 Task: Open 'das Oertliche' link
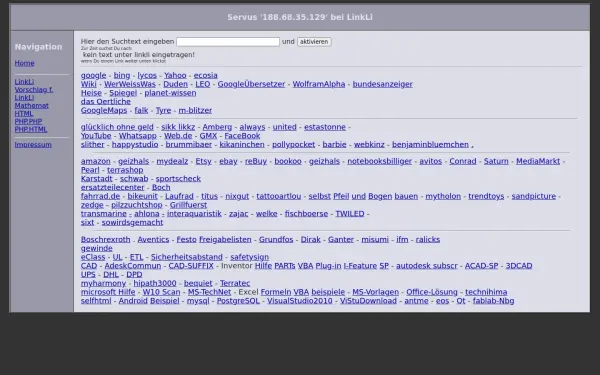[x=106, y=101]
